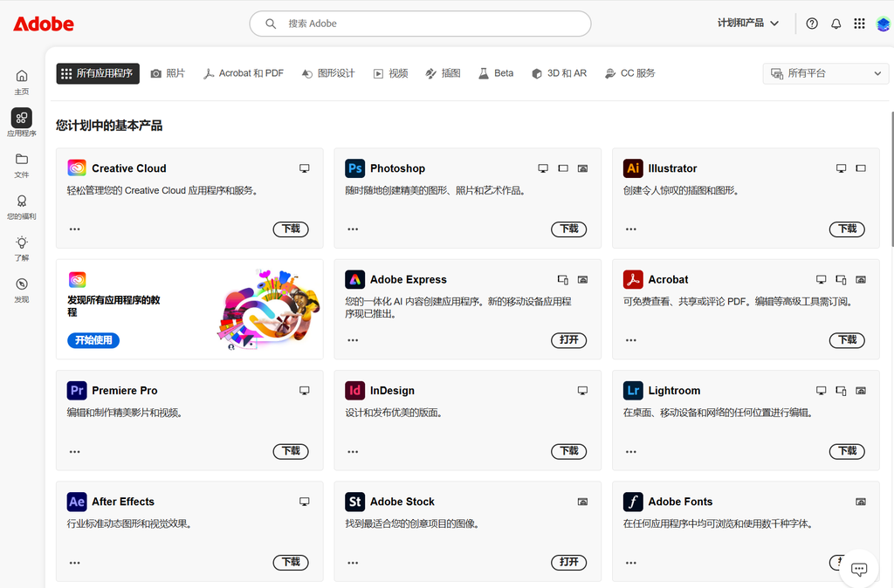Open more options on Acrobat card

point(630,340)
